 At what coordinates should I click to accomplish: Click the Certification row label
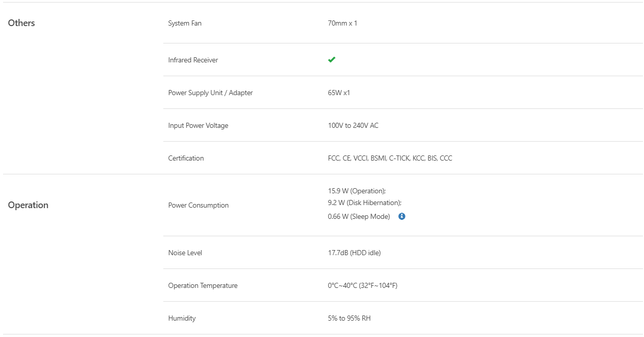click(186, 158)
